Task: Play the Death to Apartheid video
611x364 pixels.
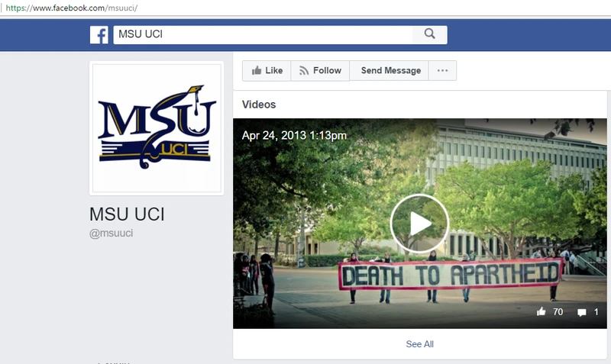Action: click(419, 224)
